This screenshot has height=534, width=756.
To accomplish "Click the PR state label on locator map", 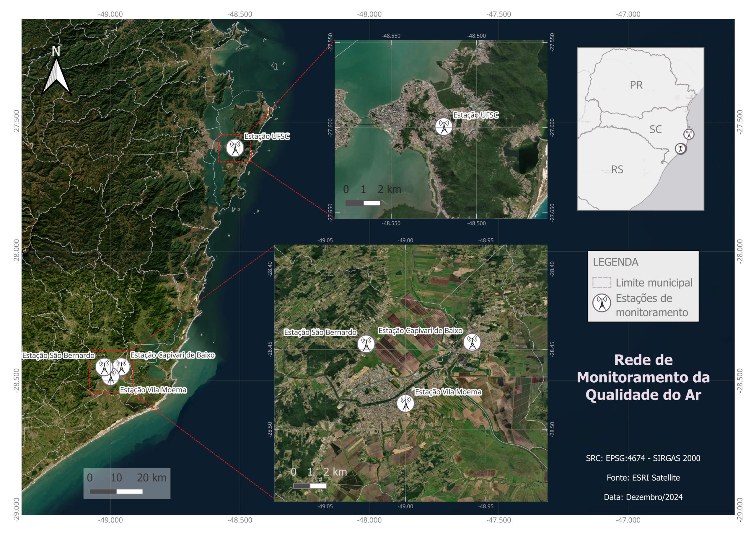I will pos(636,85).
